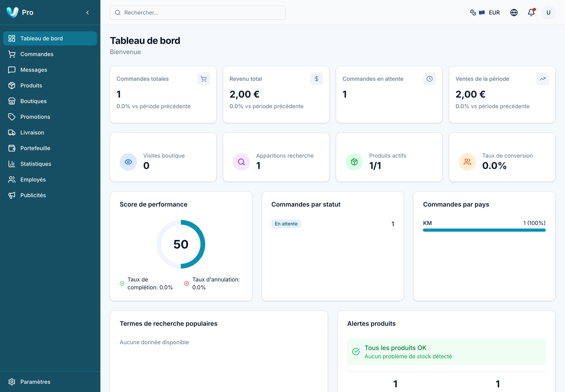
Task: Click the Publicités megaphone icon
Action: point(12,195)
